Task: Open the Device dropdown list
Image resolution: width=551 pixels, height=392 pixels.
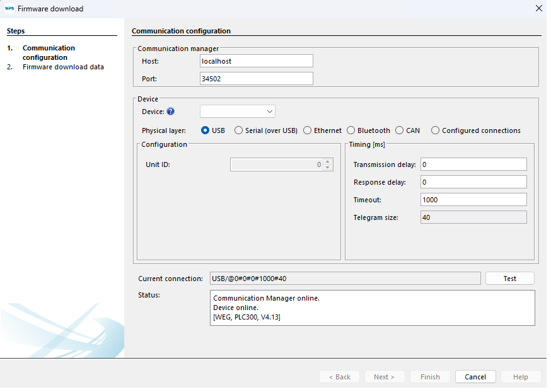Action: click(238, 112)
